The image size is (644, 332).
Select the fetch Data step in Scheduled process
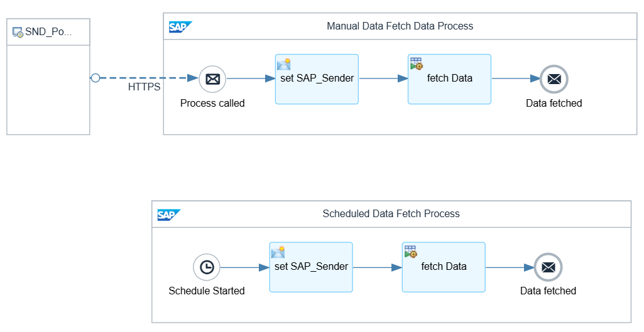coord(444,273)
